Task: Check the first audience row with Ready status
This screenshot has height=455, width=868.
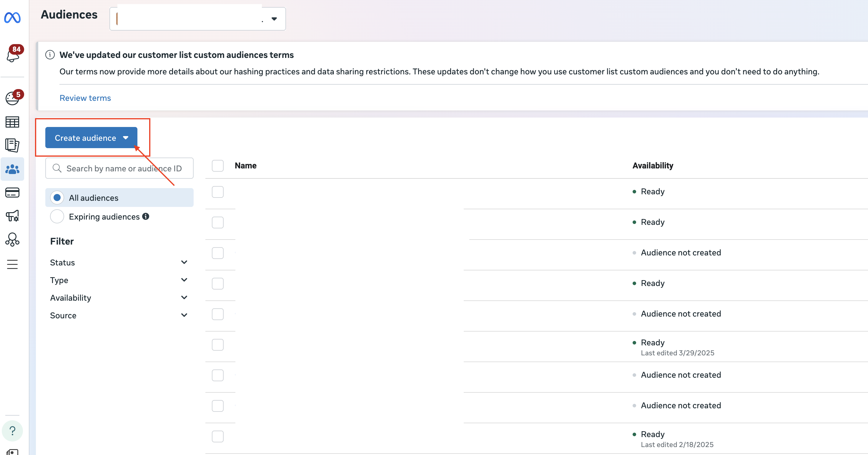Action: [218, 192]
